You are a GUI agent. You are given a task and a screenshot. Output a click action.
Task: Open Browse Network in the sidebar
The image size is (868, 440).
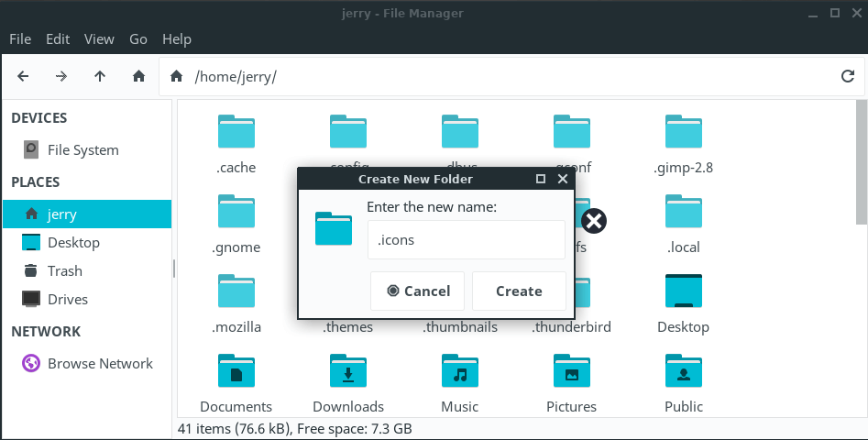[100, 363]
